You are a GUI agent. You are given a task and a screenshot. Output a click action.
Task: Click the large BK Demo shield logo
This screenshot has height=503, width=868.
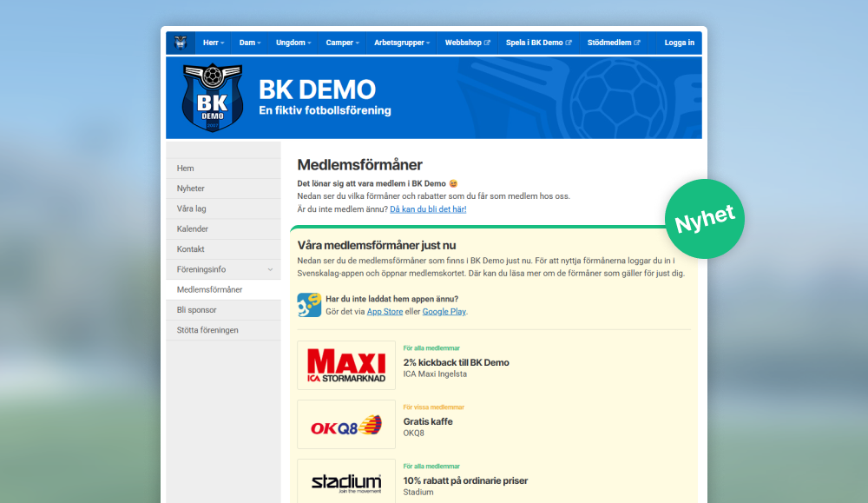point(213,97)
